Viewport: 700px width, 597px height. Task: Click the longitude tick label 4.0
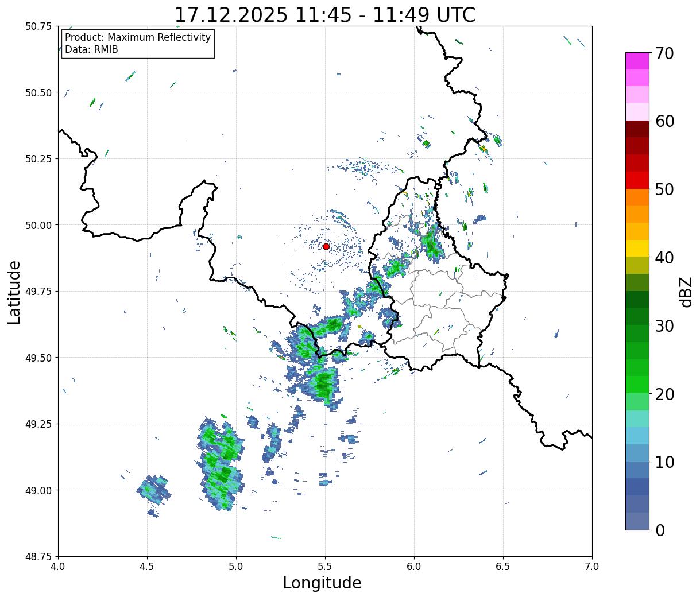click(59, 567)
